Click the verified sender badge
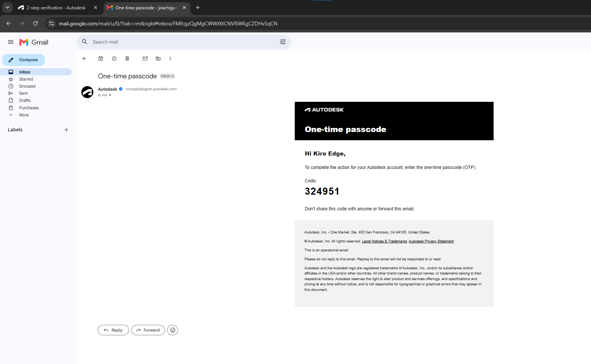Screen dimensions: 591x364 click(121, 89)
